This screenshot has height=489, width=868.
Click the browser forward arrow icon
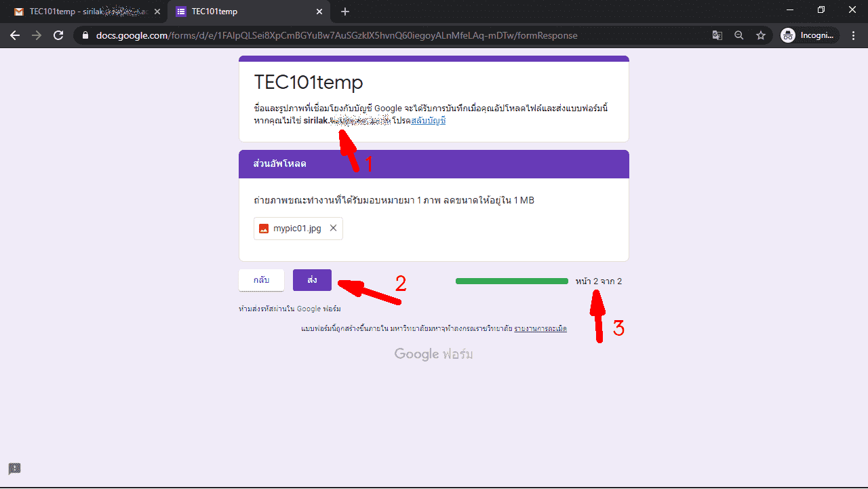pos(37,35)
